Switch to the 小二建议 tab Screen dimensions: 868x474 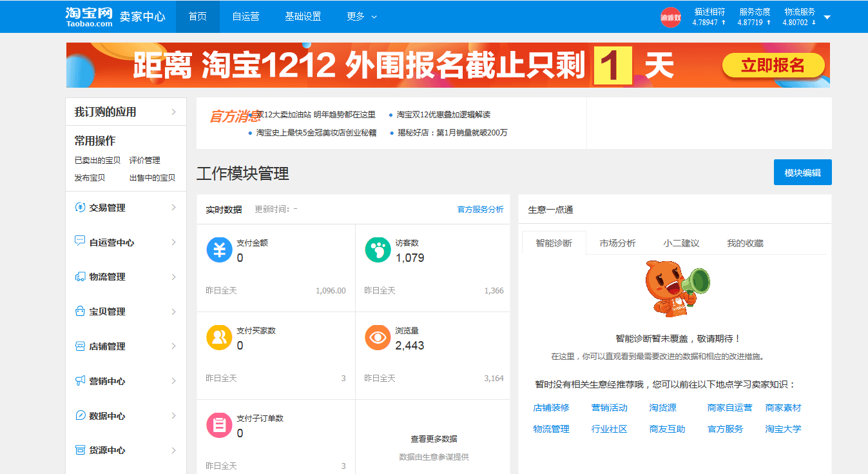681,243
